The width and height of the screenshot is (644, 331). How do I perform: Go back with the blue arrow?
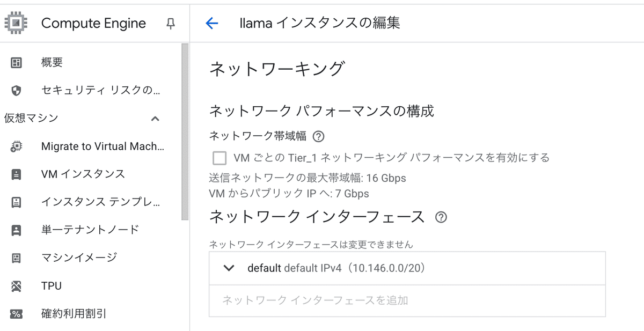pyautogui.click(x=211, y=23)
